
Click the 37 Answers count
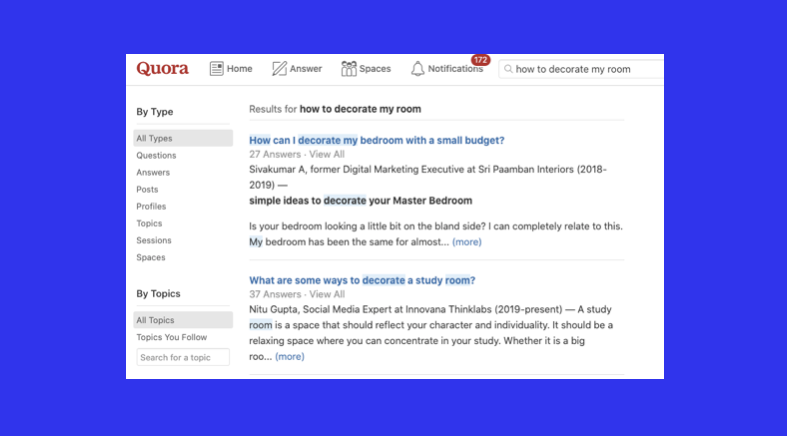pos(275,295)
